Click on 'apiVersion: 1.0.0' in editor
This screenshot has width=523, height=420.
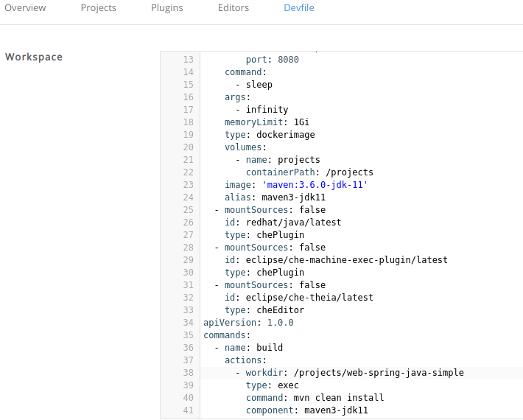click(248, 322)
